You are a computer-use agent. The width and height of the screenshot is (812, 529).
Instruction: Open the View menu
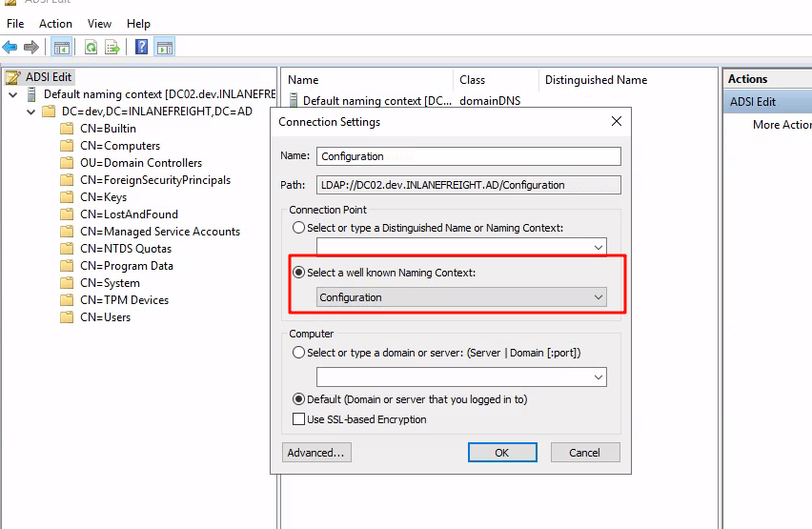coord(99,23)
